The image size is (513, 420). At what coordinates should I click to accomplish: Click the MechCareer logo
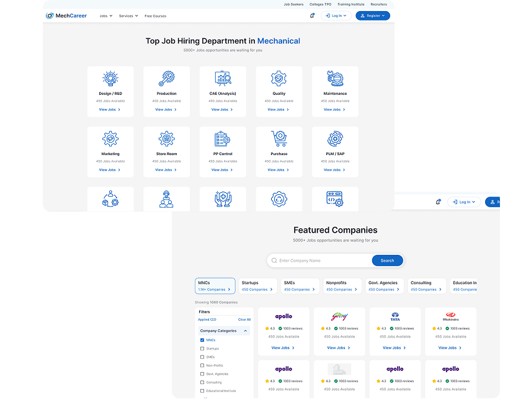click(66, 16)
